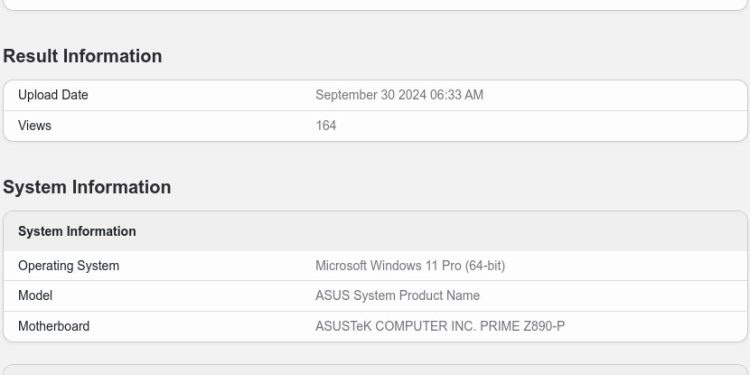This screenshot has height=375, width=750.
Task: Click the Model label
Action: (x=35, y=296)
